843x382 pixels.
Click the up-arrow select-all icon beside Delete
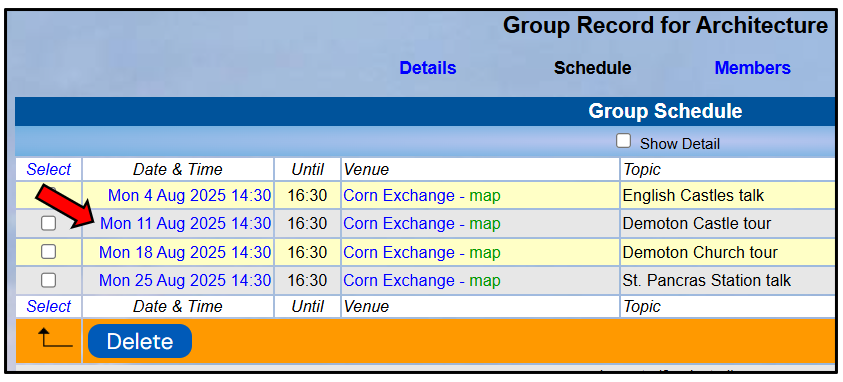click(55, 340)
